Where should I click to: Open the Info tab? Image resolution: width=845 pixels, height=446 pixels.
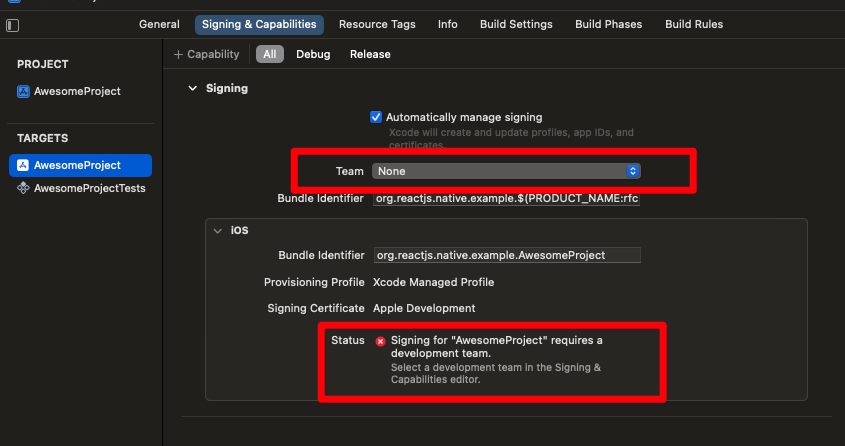tap(448, 24)
